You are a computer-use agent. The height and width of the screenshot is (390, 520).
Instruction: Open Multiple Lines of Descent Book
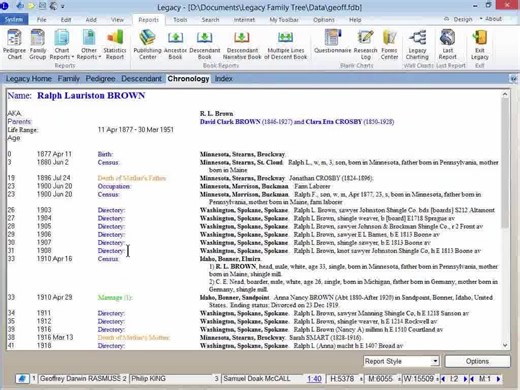pos(285,45)
